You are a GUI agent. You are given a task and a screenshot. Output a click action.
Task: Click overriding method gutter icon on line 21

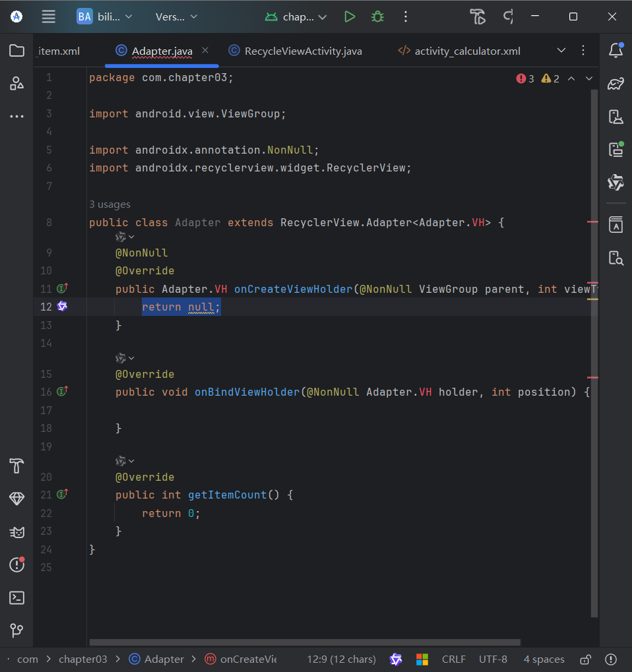[63, 494]
